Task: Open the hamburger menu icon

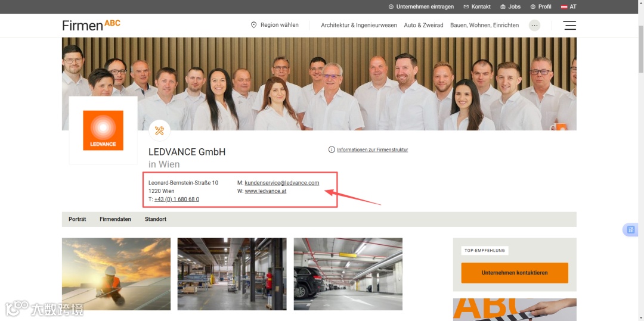Action: pyautogui.click(x=569, y=26)
